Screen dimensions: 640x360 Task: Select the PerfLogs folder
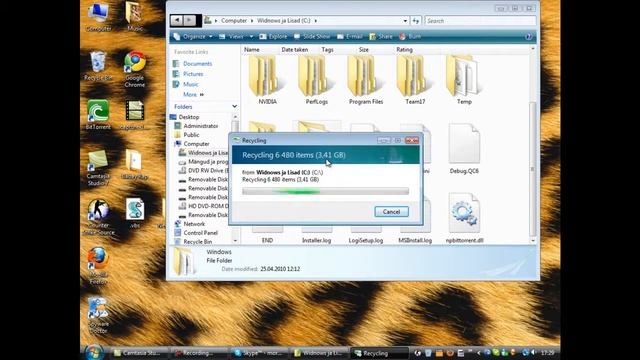(x=317, y=81)
